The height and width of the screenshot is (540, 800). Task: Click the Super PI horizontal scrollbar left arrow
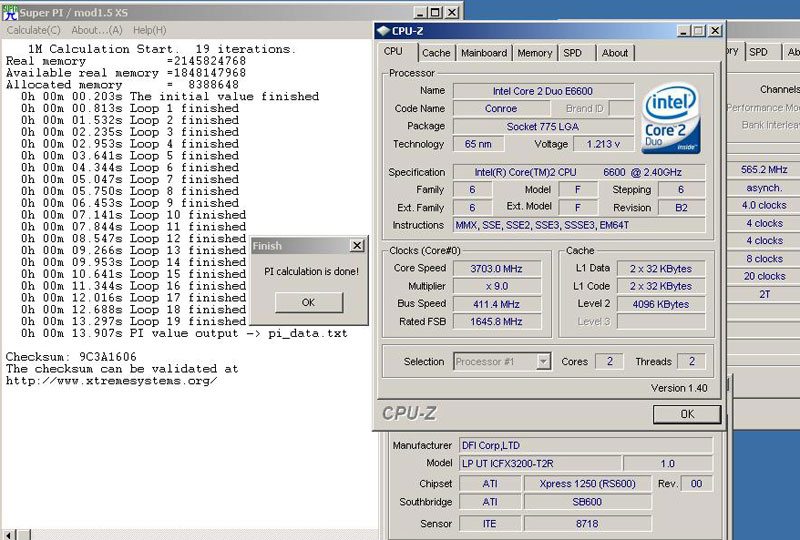coord(10,535)
